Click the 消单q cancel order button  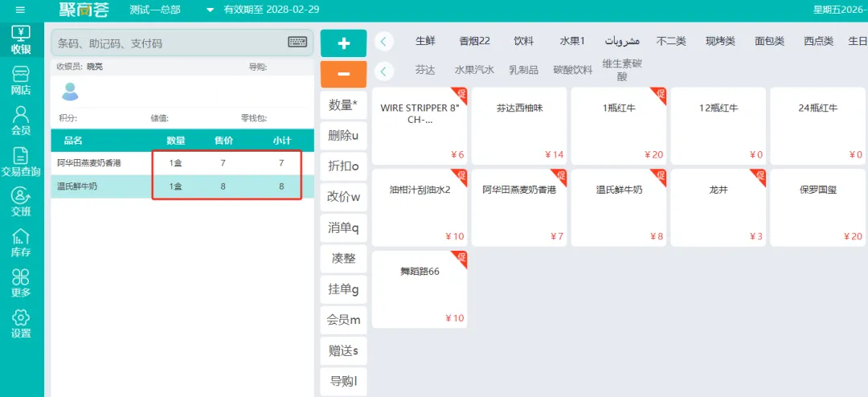coord(344,227)
